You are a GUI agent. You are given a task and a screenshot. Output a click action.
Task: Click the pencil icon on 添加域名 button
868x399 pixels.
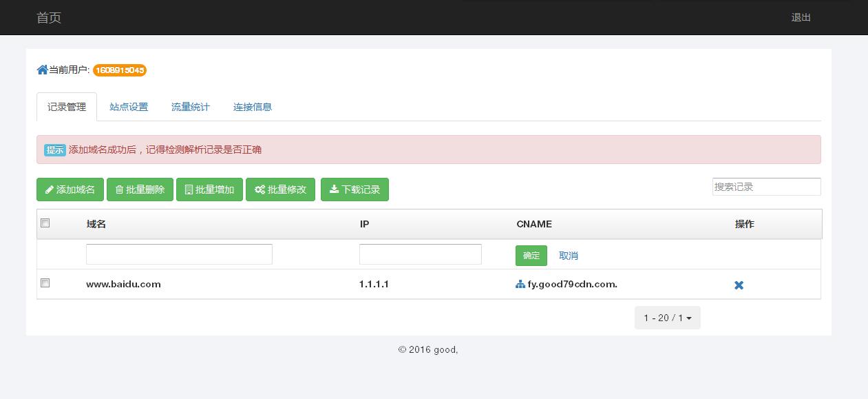point(50,190)
